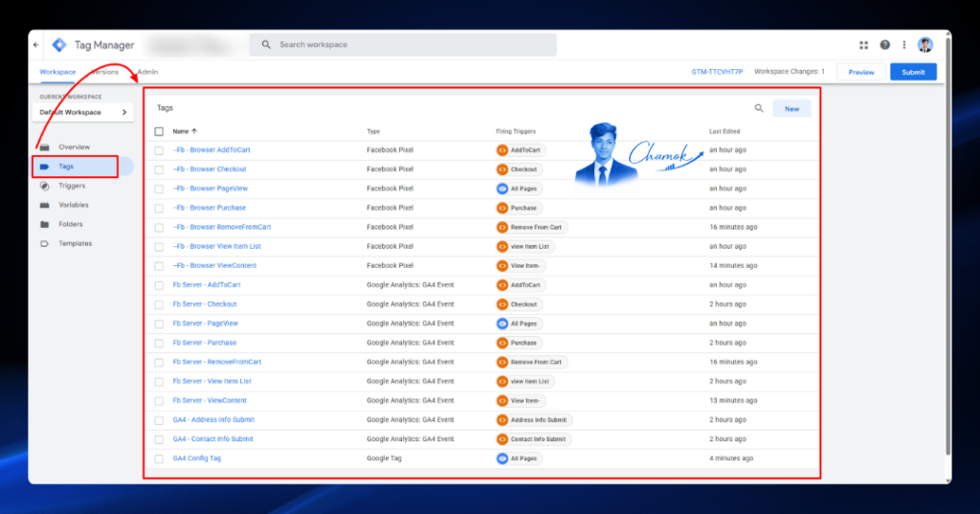Click the Triggers icon in the sidebar
The height and width of the screenshot is (514, 980).
point(44,186)
